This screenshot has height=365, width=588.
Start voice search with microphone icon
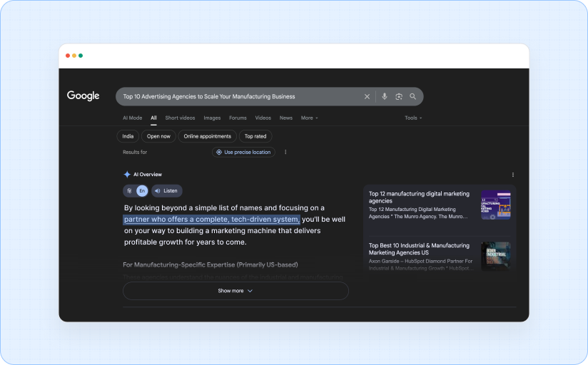point(385,96)
